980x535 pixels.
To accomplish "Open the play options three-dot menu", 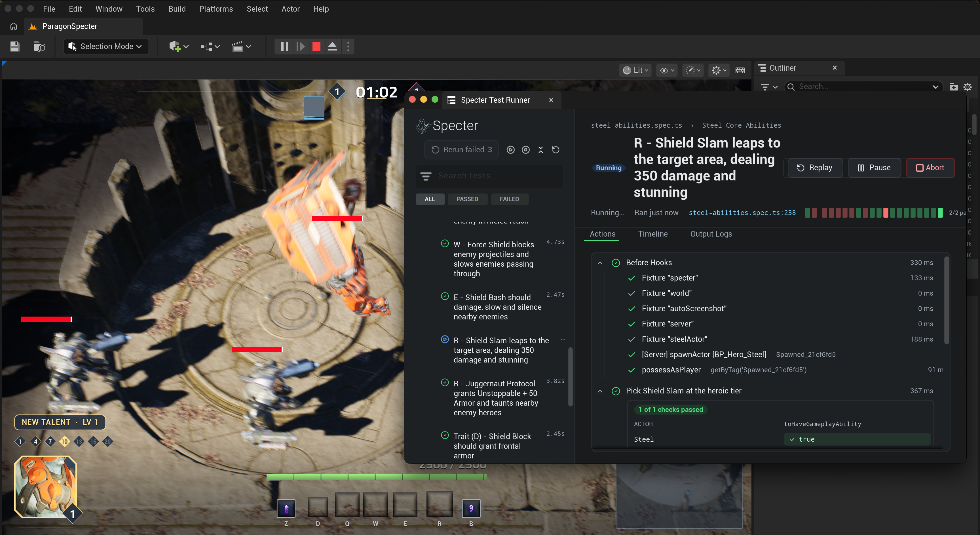I will (x=348, y=47).
